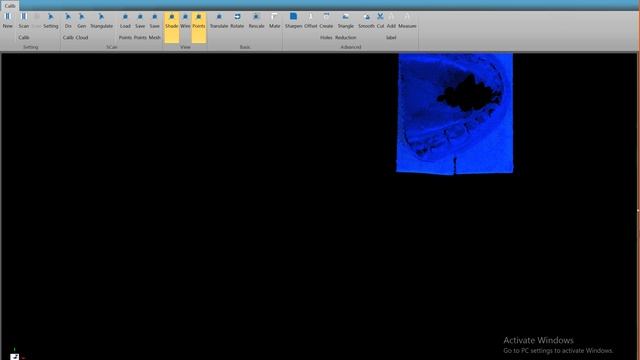Screen dimensions: 640x360
Task: Click the New button in the ribbon
Action: (8, 21)
